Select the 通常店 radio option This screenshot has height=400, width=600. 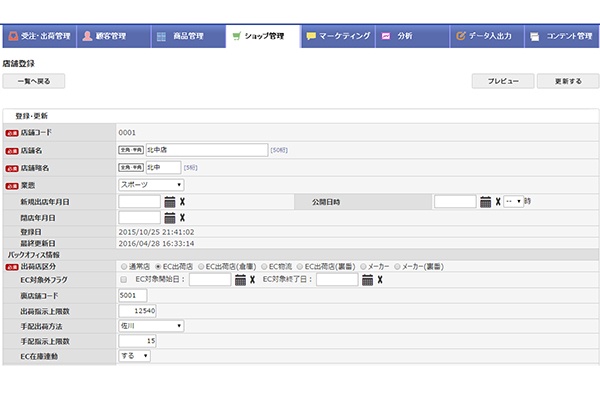[123, 266]
